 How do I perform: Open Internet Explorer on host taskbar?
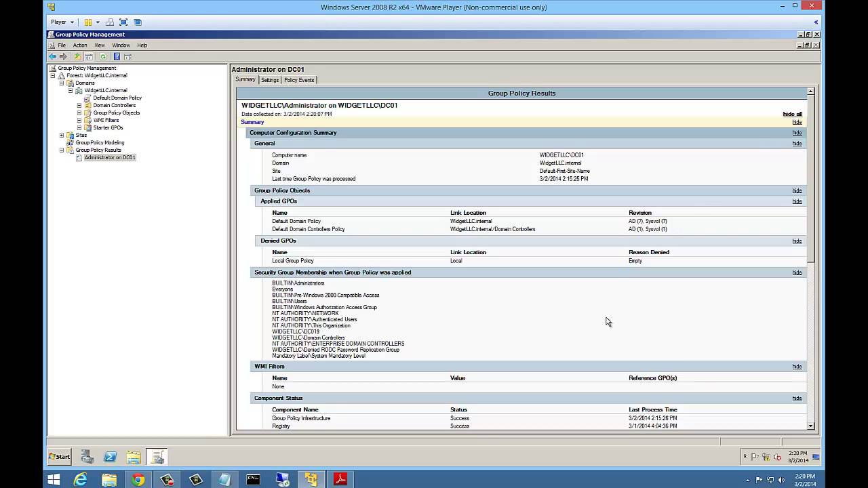(80, 480)
